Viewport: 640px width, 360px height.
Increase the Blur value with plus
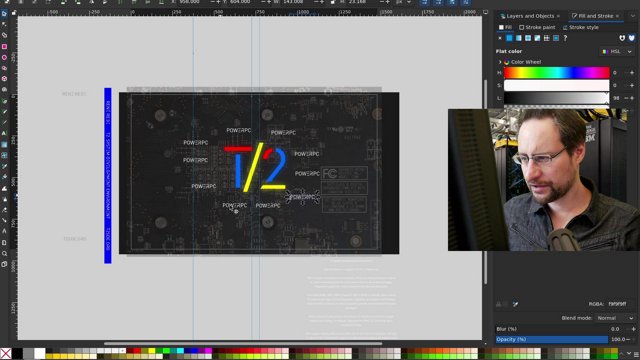633,329
